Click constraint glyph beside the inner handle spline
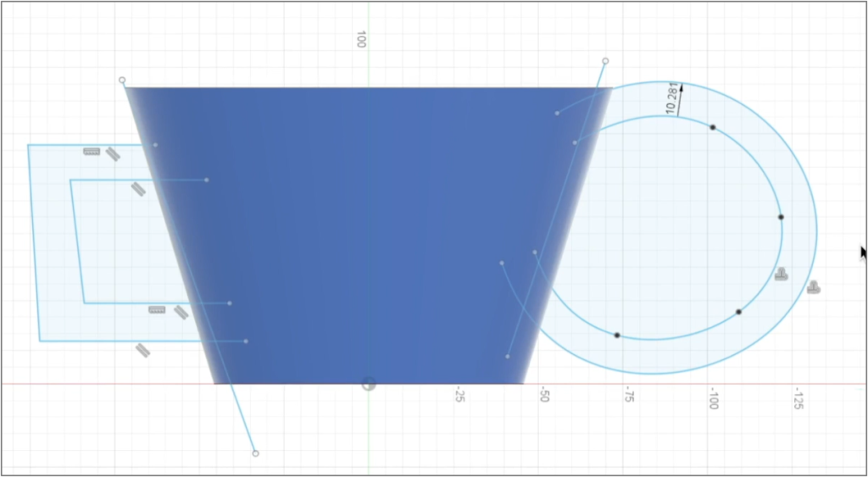 tap(782, 274)
